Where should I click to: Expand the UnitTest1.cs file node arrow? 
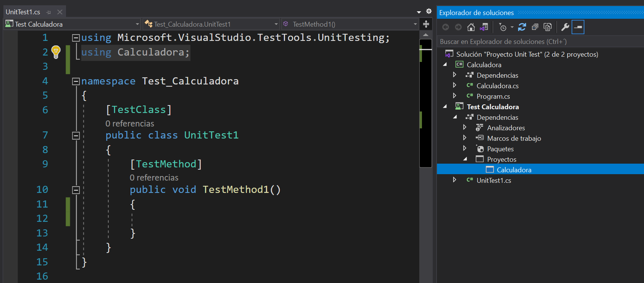[x=455, y=180]
